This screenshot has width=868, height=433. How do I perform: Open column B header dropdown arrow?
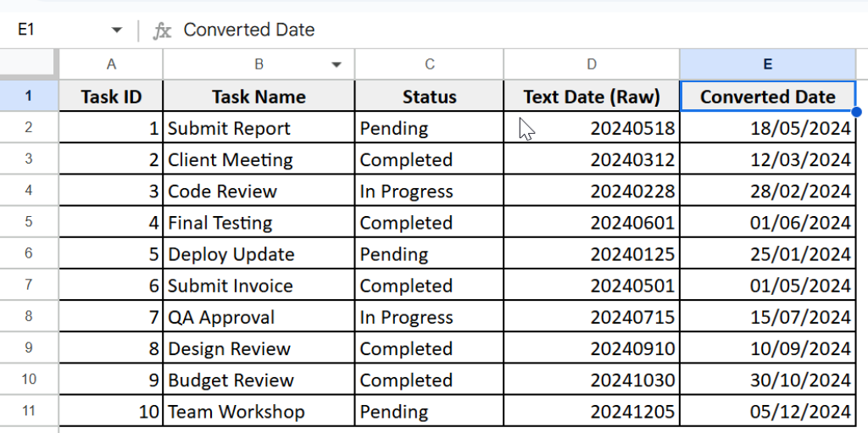coord(337,64)
